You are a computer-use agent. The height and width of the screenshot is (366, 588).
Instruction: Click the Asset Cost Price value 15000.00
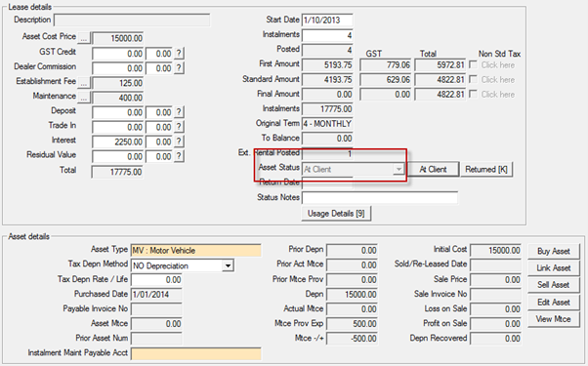(x=117, y=38)
